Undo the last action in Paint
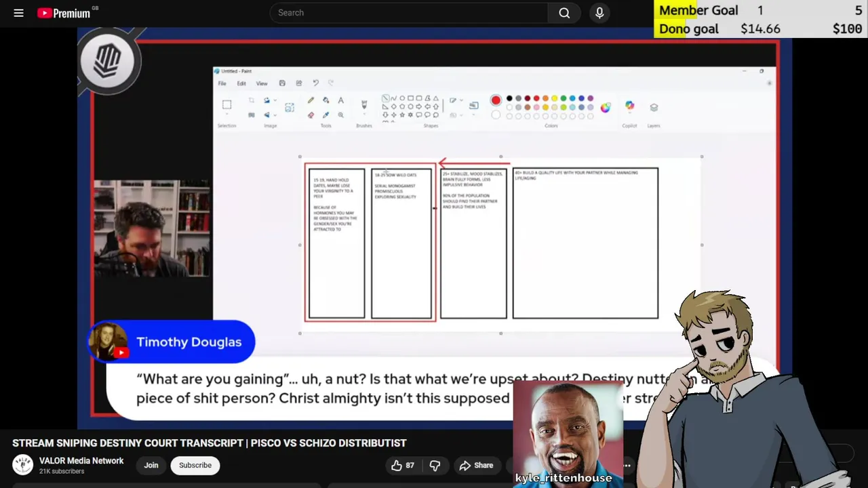Viewport: 868px width, 488px height. [x=315, y=83]
